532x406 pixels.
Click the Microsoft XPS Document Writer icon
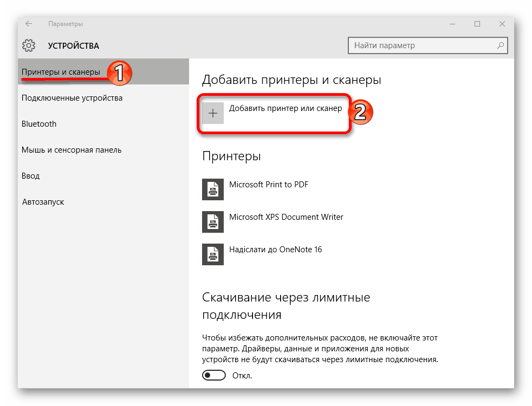click(x=213, y=221)
